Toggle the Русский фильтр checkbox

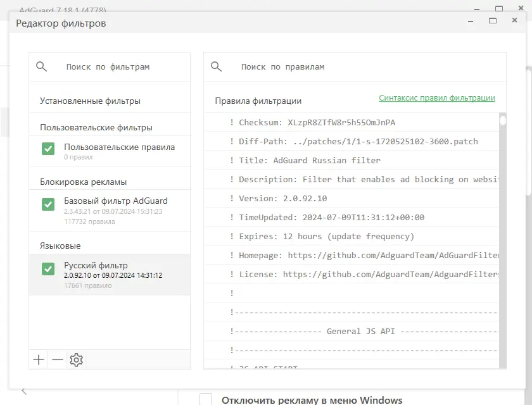click(48, 269)
